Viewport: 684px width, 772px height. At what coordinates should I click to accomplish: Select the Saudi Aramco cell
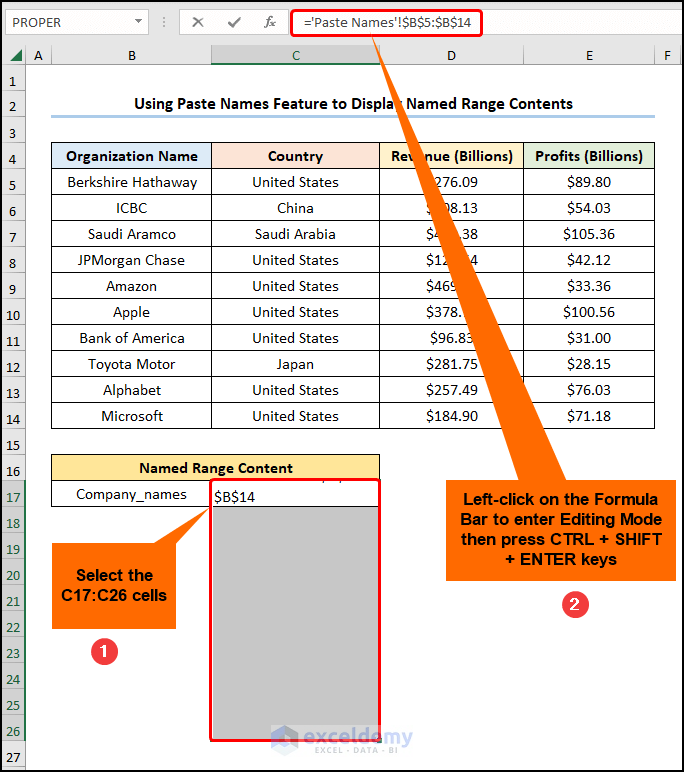(131, 234)
